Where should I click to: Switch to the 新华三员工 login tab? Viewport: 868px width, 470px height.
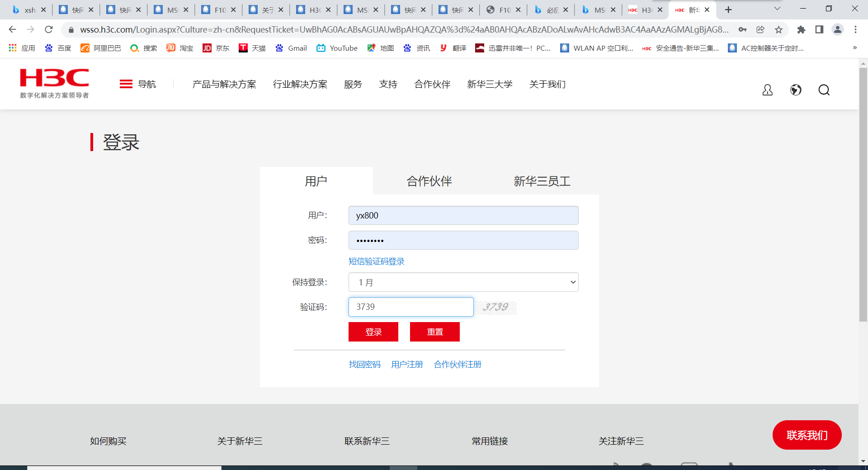click(x=542, y=181)
